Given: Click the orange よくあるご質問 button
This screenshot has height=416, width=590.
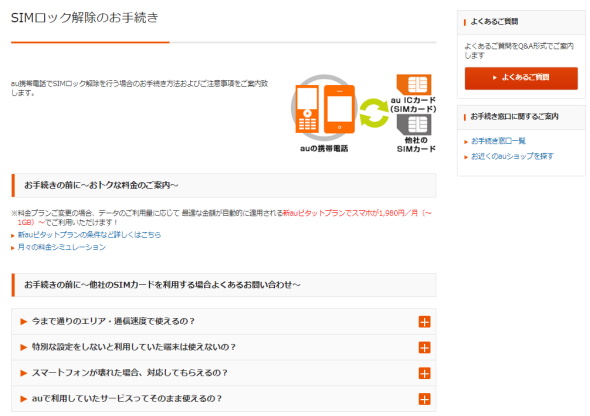Looking at the screenshot, I should (521, 78).
